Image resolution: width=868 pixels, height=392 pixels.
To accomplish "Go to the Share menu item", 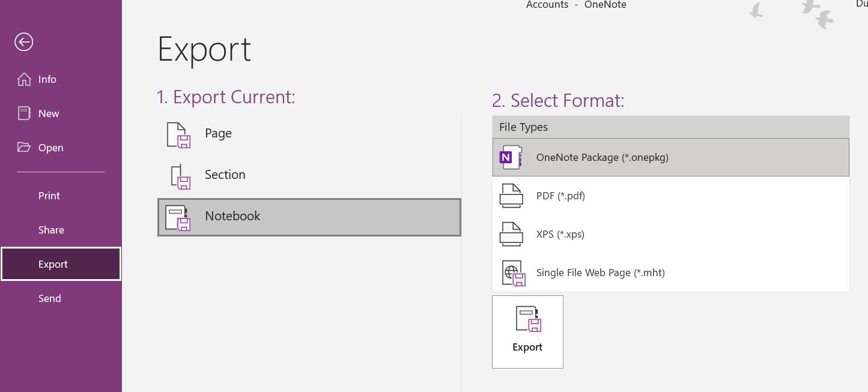I will tap(51, 230).
